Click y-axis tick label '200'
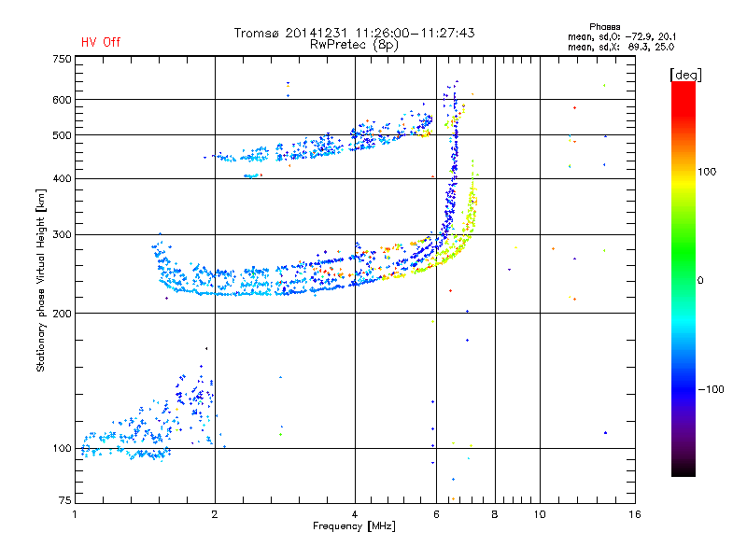This screenshot has width=747, height=560. 62,314
